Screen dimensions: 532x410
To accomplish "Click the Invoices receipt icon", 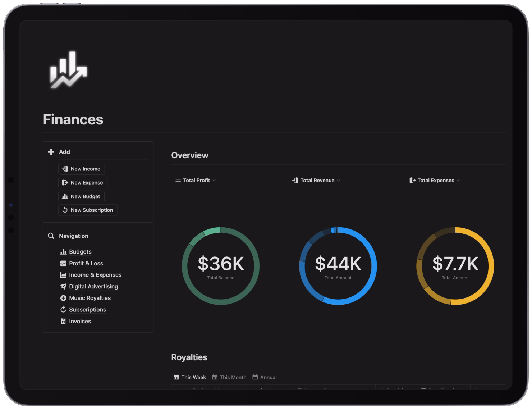I will tap(63, 321).
